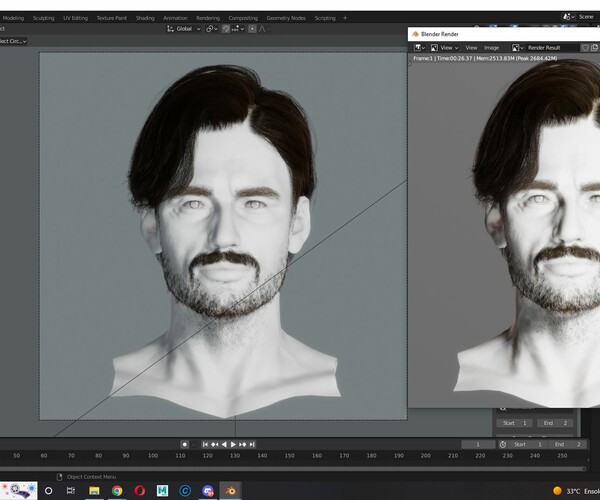Open the Modeling workspace tab

pos(13,18)
